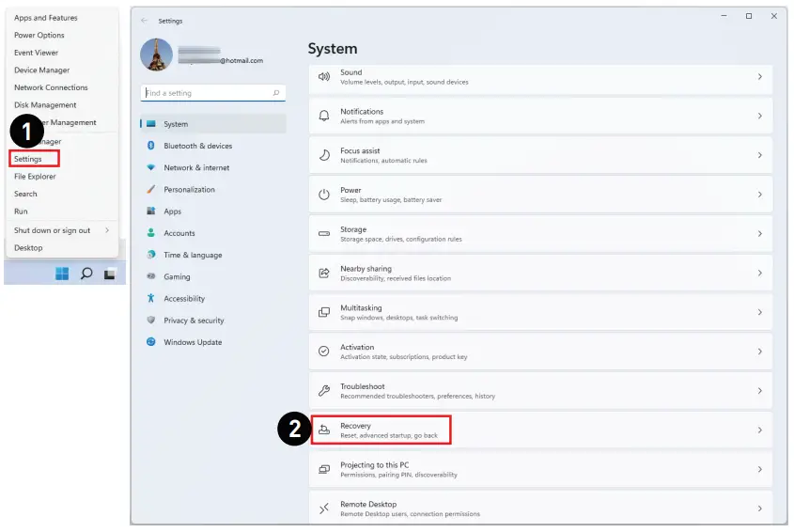Click the Notifications bell icon
This screenshot has height=532, width=794.
324,116
